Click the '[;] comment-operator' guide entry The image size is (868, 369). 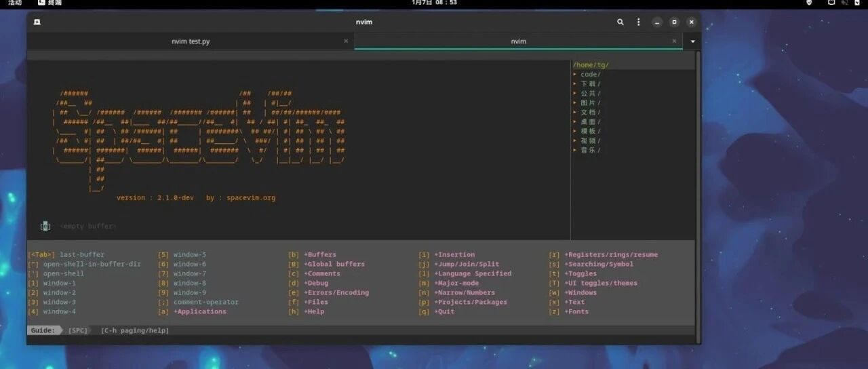coord(199,303)
